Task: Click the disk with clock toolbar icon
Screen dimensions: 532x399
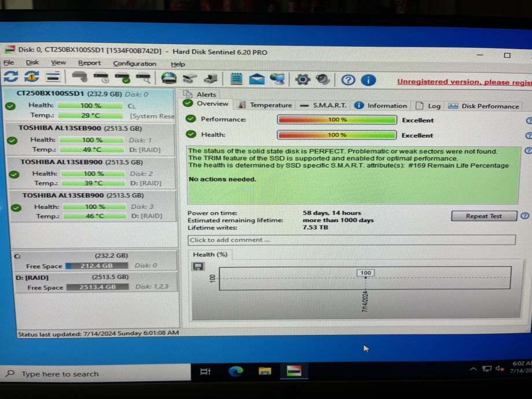Action: point(101,77)
